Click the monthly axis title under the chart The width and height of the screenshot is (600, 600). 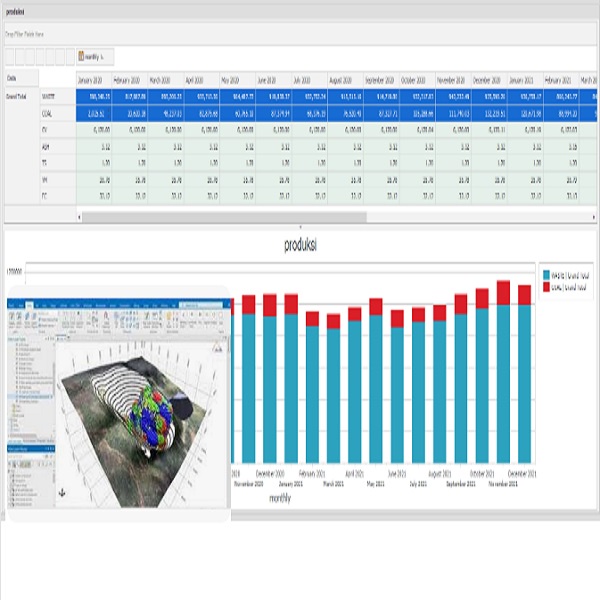280,498
